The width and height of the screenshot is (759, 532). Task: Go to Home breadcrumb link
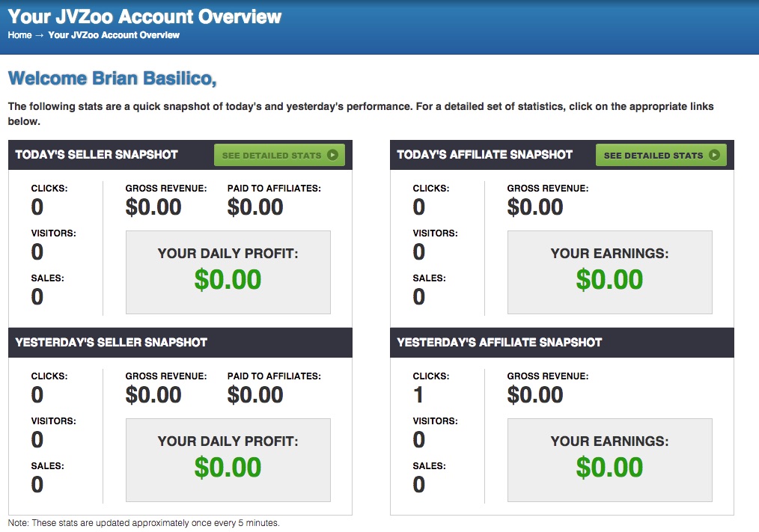[x=20, y=35]
